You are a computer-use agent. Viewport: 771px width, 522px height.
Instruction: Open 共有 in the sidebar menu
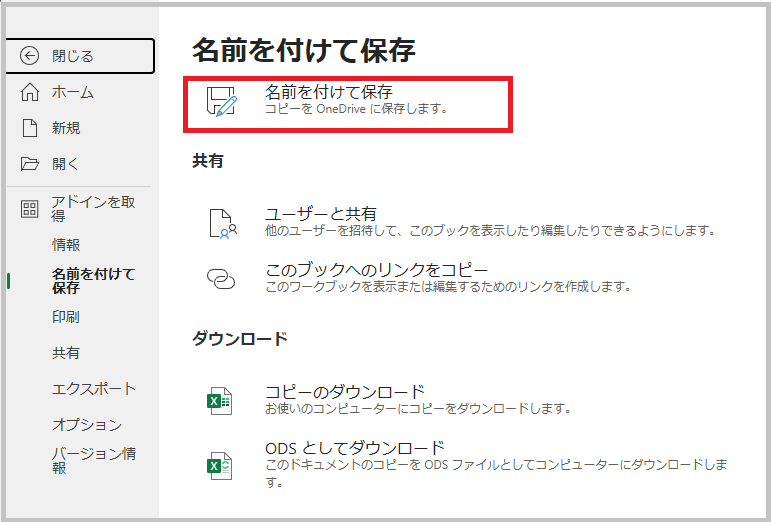point(66,353)
